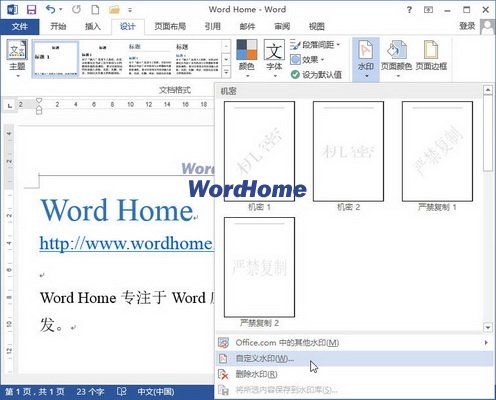The height and width of the screenshot is (400, 496).
Task: Click the New blank document icon
Action: 95,9
